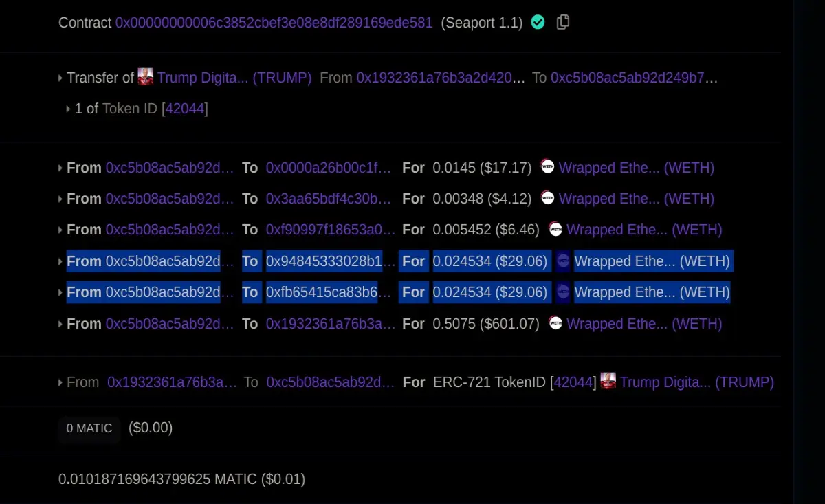Select the ($0.00) value text
The height and width of the screenshot is (504, 825).
pyautogui.click(x=151, y=428)
